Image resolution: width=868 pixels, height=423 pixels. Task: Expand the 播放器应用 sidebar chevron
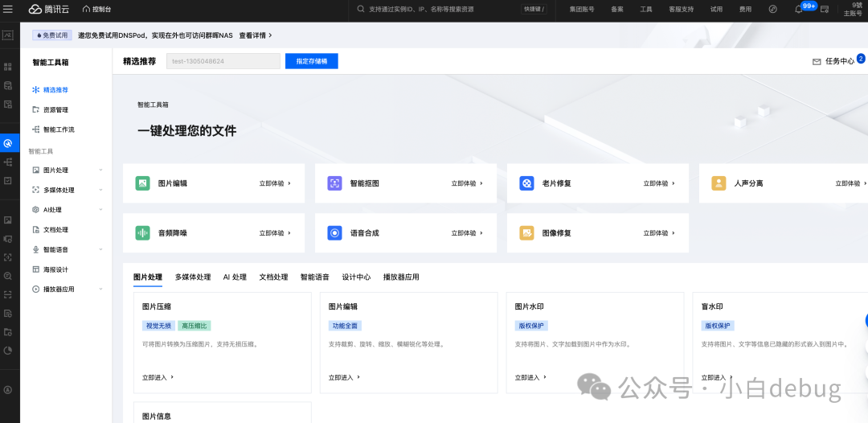coord(100,289)
